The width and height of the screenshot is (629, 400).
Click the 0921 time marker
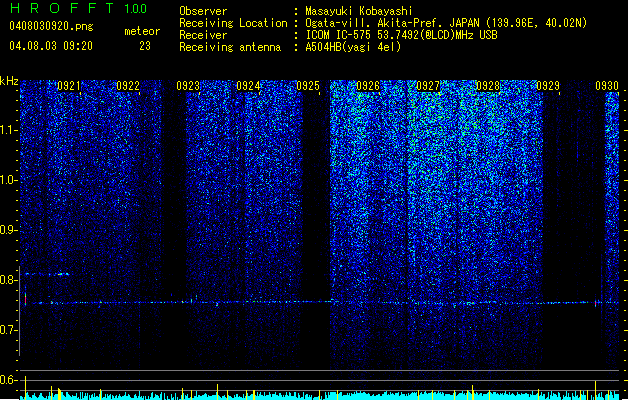click(69, 85)
